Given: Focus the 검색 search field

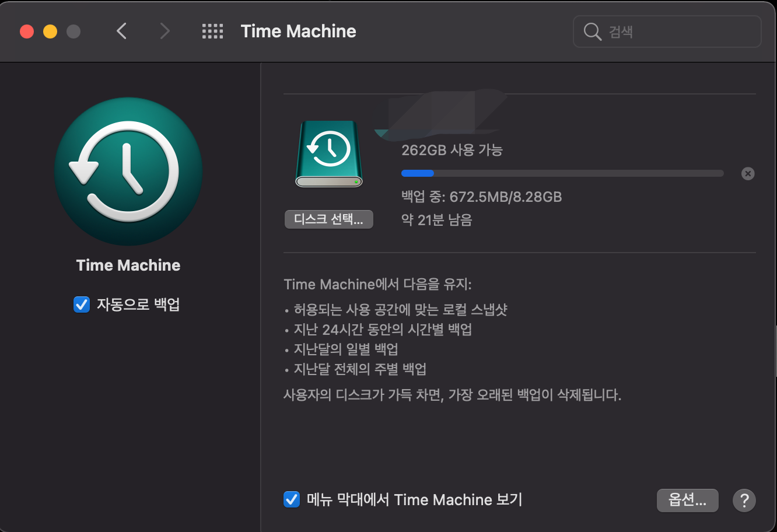Looking at the screenshot, I should tap(667, 32).
